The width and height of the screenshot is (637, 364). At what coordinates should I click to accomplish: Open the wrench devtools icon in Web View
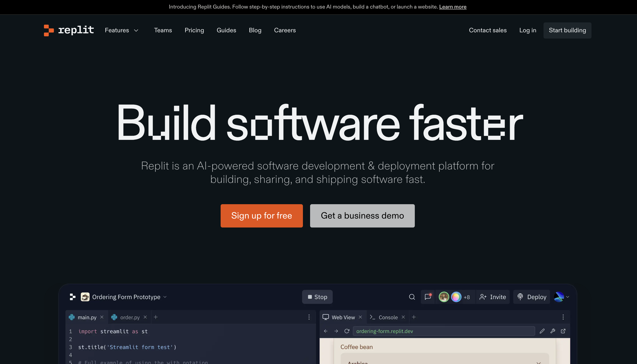pyautogui.click(x=552, y=331)
